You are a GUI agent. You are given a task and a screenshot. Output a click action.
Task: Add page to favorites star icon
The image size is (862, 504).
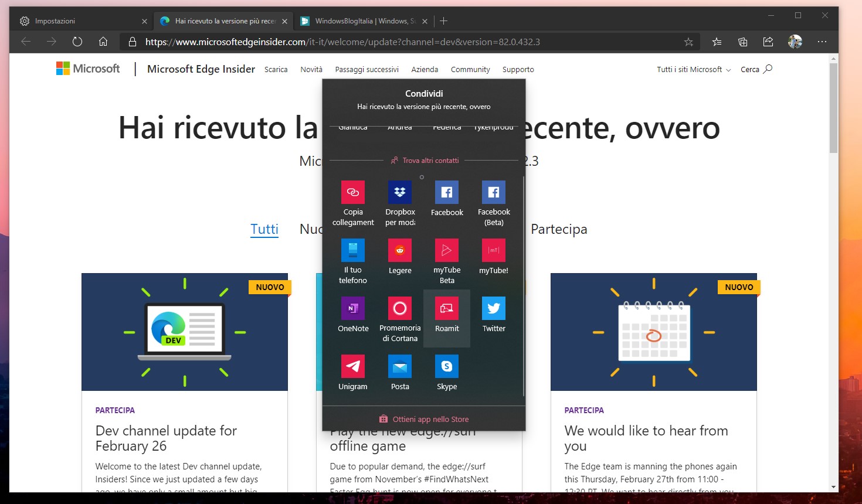point(688,42)
